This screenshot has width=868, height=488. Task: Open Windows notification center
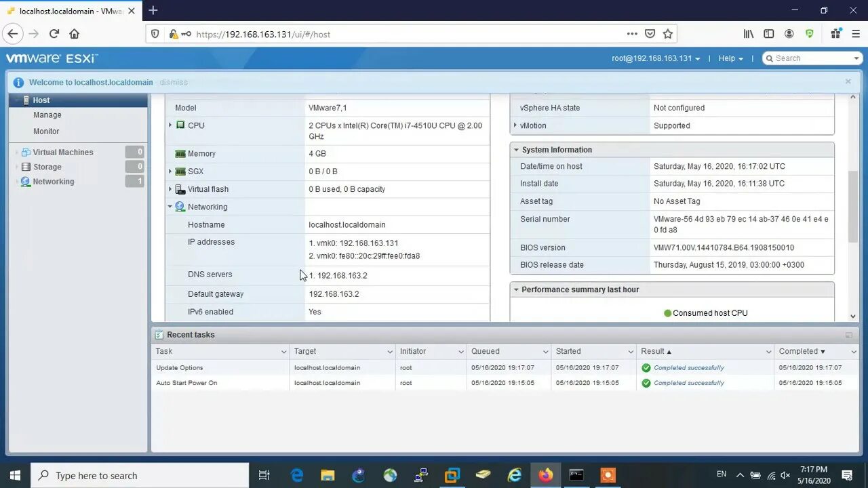847,475
